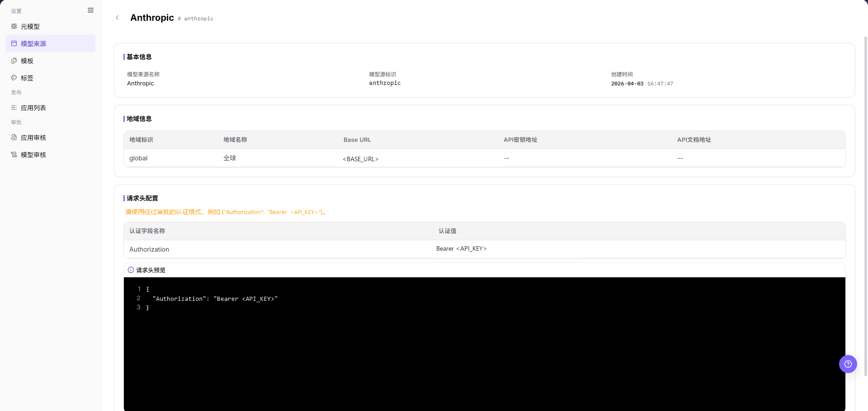
Task: Open the 元模型 menu item
Action: tap(50, 26)
